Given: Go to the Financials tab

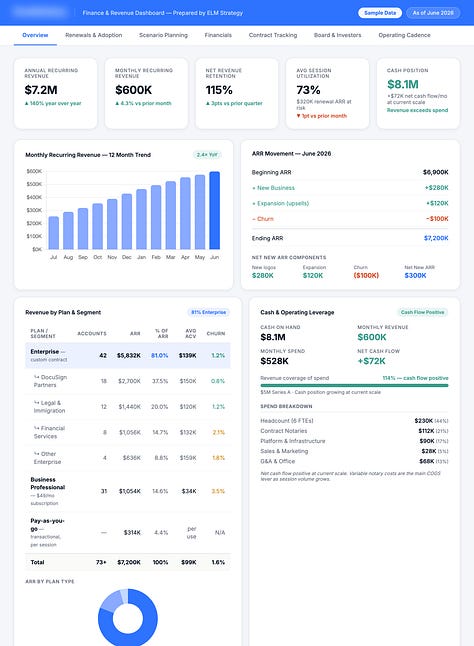Looking at the screenshot, I should tap(218, 35).
